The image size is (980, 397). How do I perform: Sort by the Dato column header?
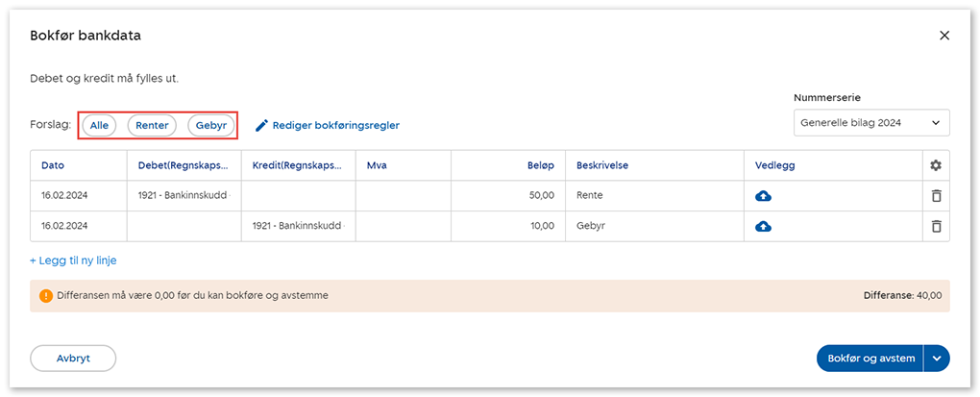[x=53, y=165]
